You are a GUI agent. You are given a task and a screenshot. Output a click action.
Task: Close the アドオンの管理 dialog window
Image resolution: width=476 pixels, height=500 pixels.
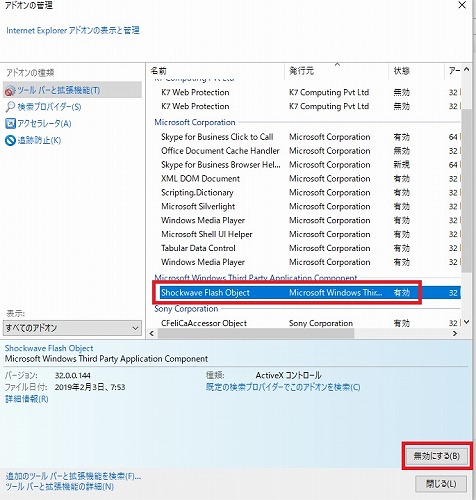[462, 5]
